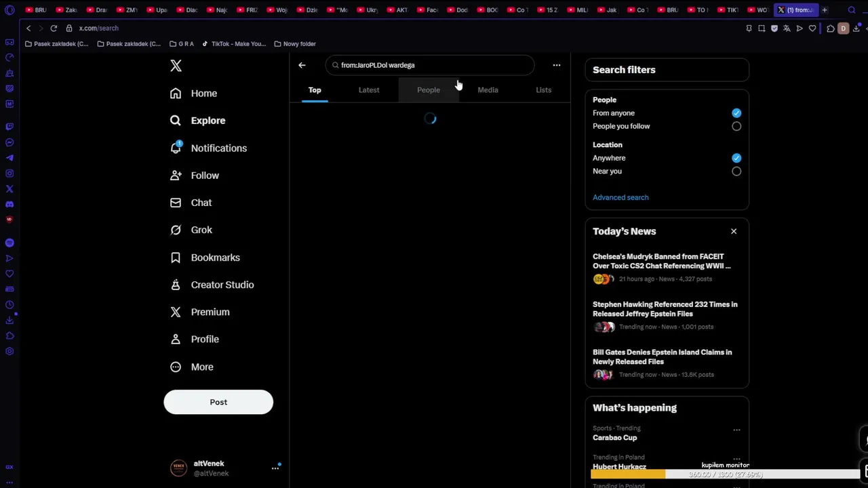Screen dimensions: 868x488
Task: Click the search box containing from:JaroPLDol wardega
Action: (430, 65)
